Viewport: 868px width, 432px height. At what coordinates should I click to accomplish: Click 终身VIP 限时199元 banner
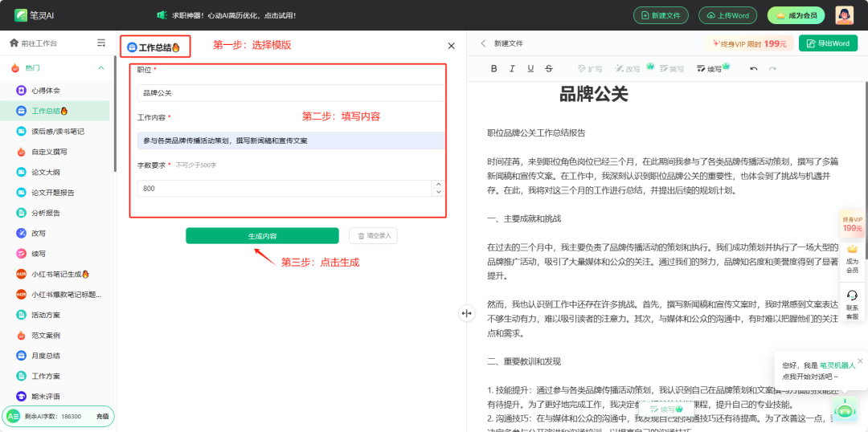750,43
